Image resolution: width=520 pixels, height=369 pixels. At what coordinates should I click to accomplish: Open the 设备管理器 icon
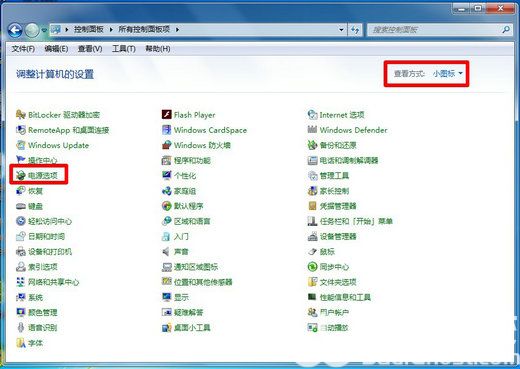(312, 236)
